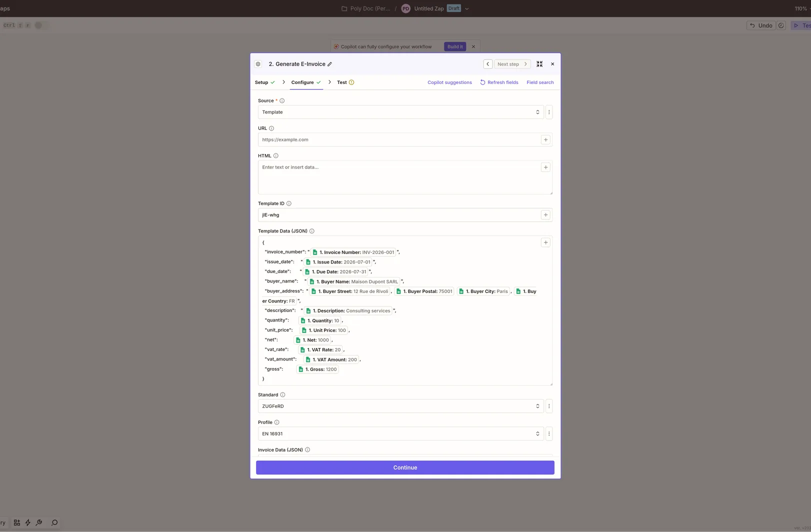Open version history clock icon next to Undo

781,25
